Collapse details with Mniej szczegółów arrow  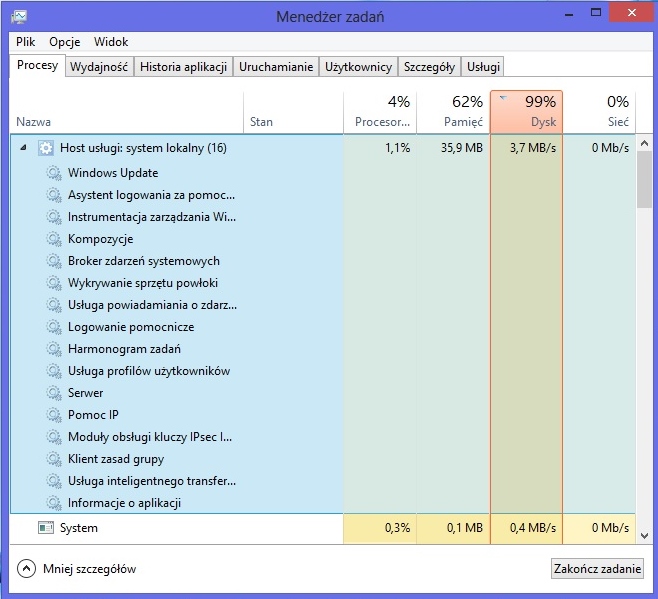coord(26,569)
